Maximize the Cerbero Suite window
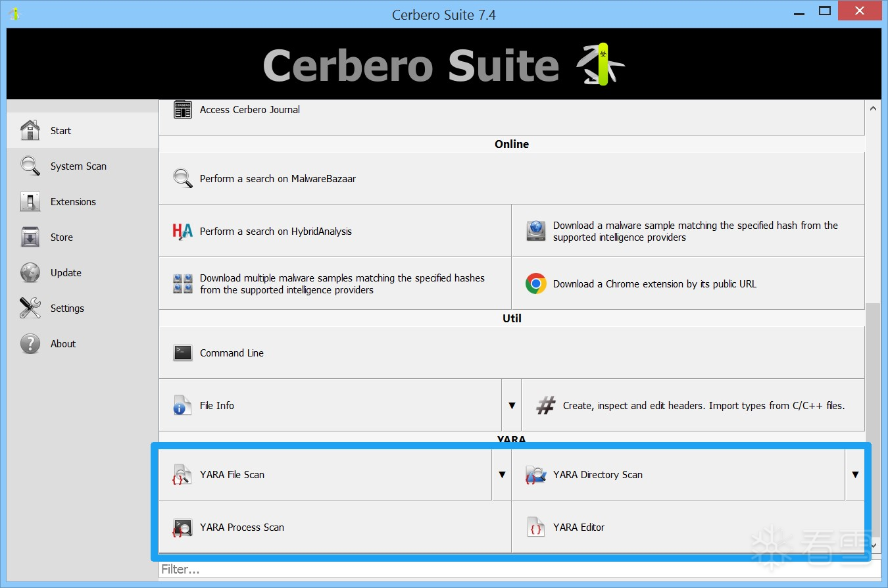 (x=825, y=11)
